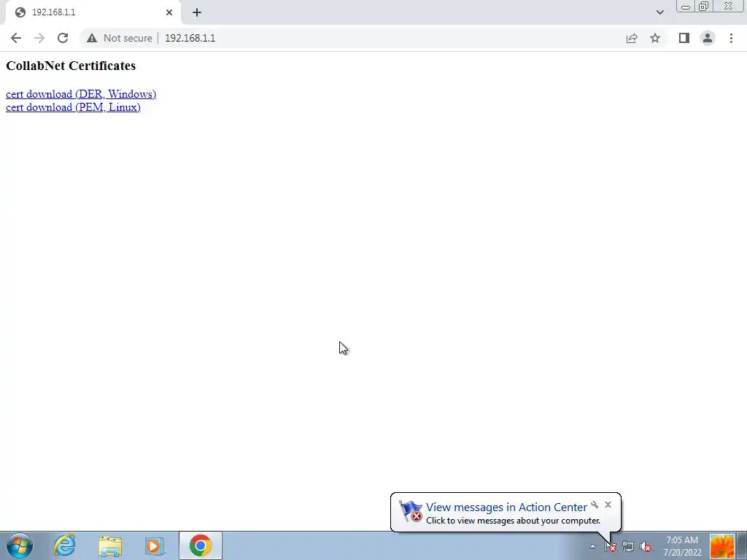The height and width of the screenshot is (560, 747).
Task: Click the Not secure label
Action: (128, 38)
